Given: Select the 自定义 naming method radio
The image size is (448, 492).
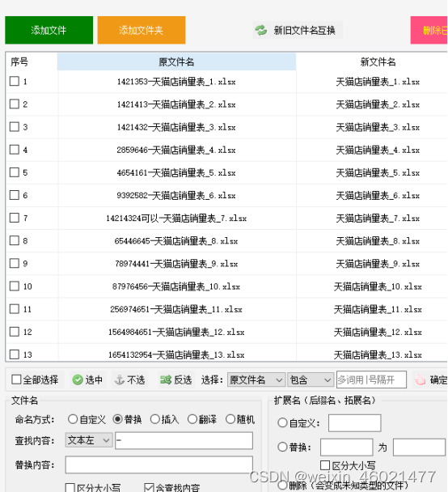Looking at the screenshot, I should pyautogui.click(x=73, y=419).
